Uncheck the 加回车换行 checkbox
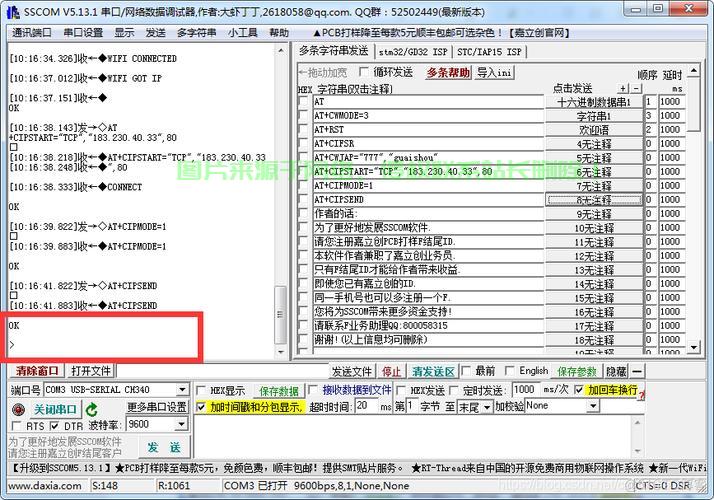Viewport: 714px width, 500px height. 578,390
